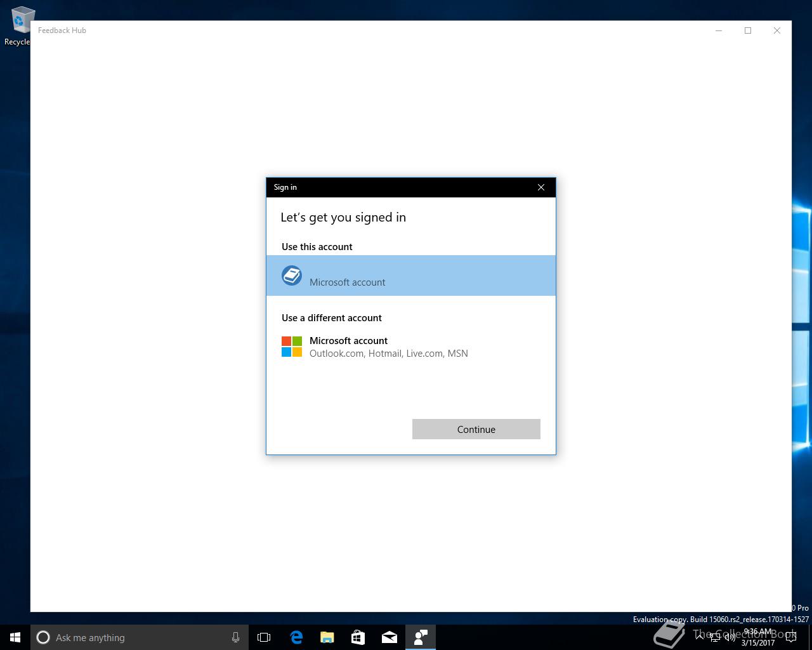Click the network tray icon
812x650 pixels.
715,637
